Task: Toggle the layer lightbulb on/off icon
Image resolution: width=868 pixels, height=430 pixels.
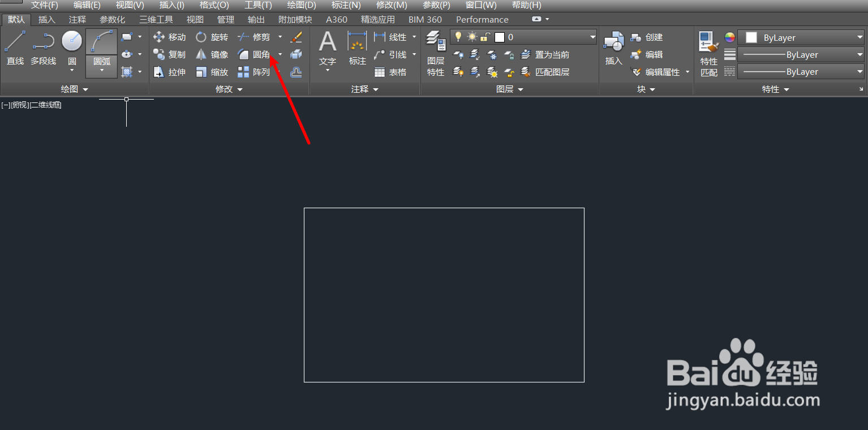Action: [x=458, y=37]
